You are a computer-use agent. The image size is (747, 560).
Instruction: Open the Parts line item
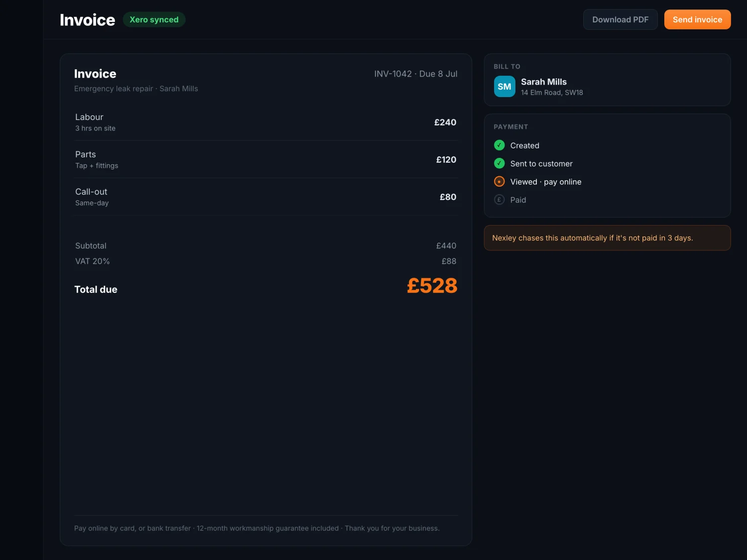click(x=266, y=159)
